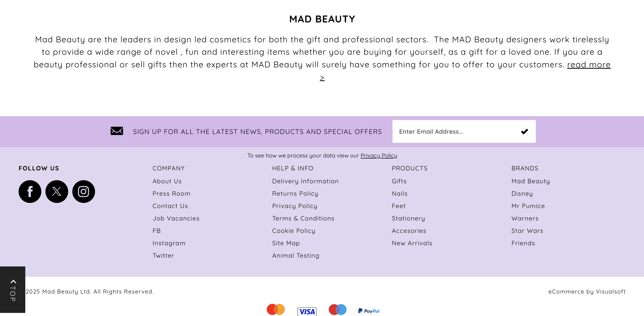Select the Mr Pumice brand

click(x=528, y=206)
